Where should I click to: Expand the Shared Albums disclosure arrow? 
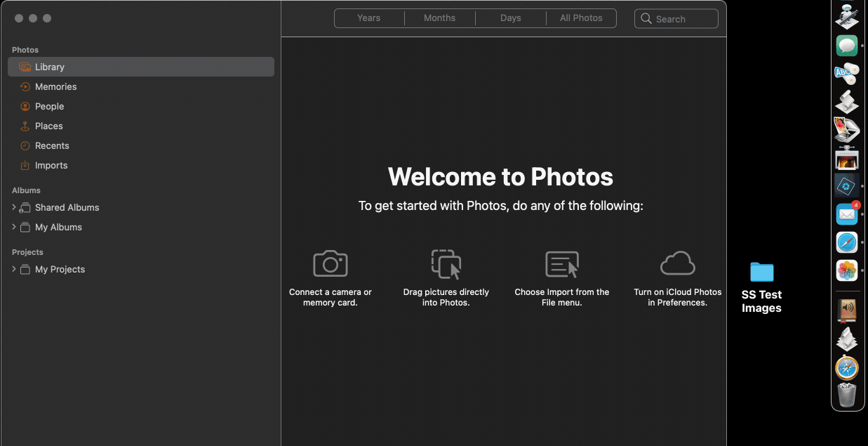[x=14, y=207]
